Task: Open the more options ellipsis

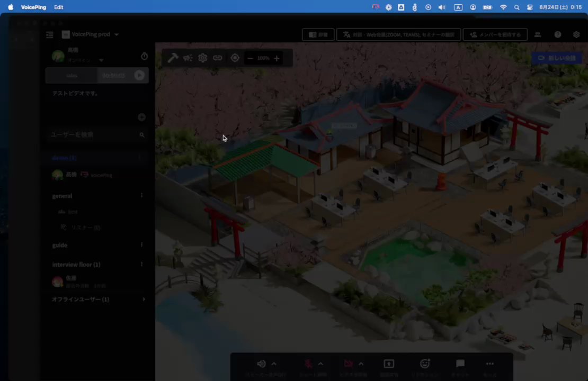Action: coord(490,364)
